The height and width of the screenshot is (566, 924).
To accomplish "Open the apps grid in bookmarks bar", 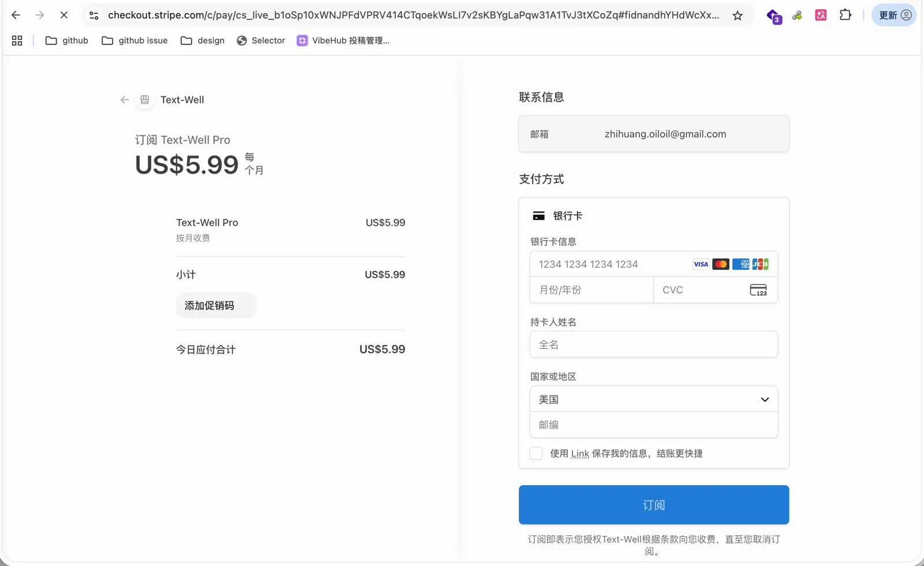I will click(17, 40).
